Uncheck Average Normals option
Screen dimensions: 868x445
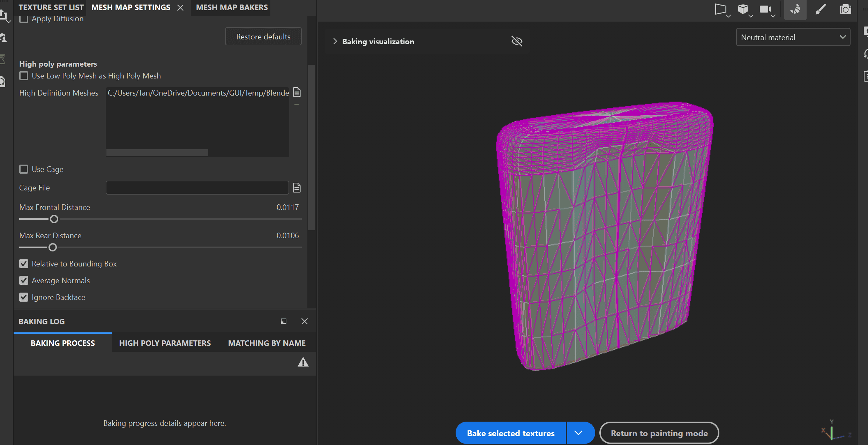click(24, 280)
